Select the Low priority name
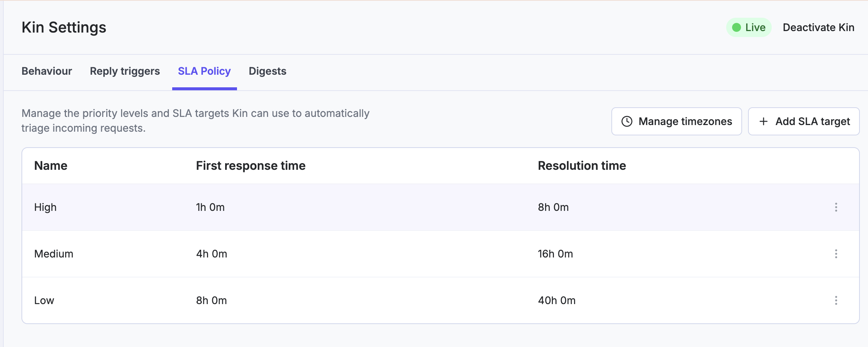Viewport: 868px width, 347px height. pos(44,300)
